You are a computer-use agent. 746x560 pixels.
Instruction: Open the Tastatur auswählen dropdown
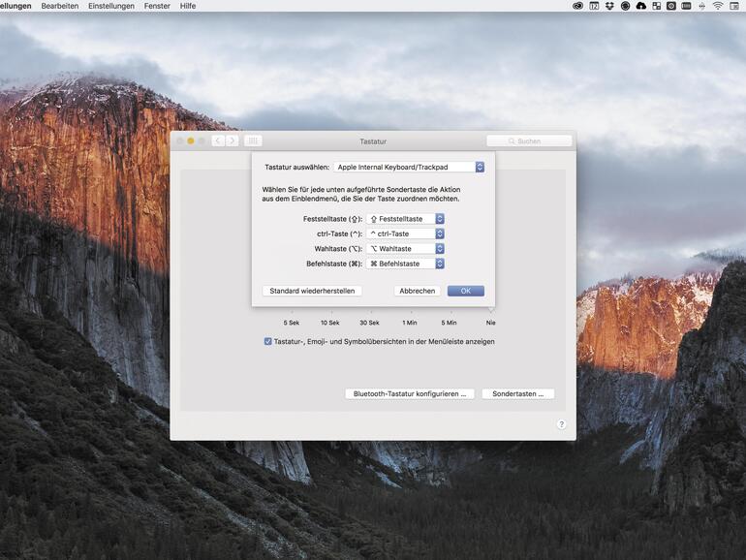(408, 167)
